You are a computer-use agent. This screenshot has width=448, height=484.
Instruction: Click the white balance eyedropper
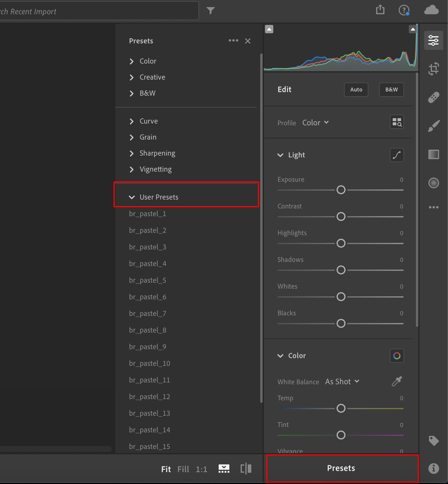[x=397, y=381]
